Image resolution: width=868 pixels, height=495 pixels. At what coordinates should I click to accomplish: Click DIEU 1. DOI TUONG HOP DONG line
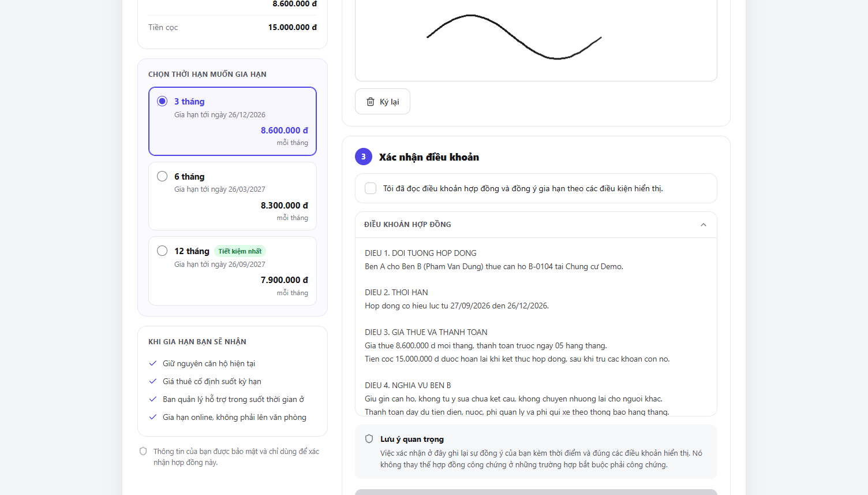pos(421,253)
